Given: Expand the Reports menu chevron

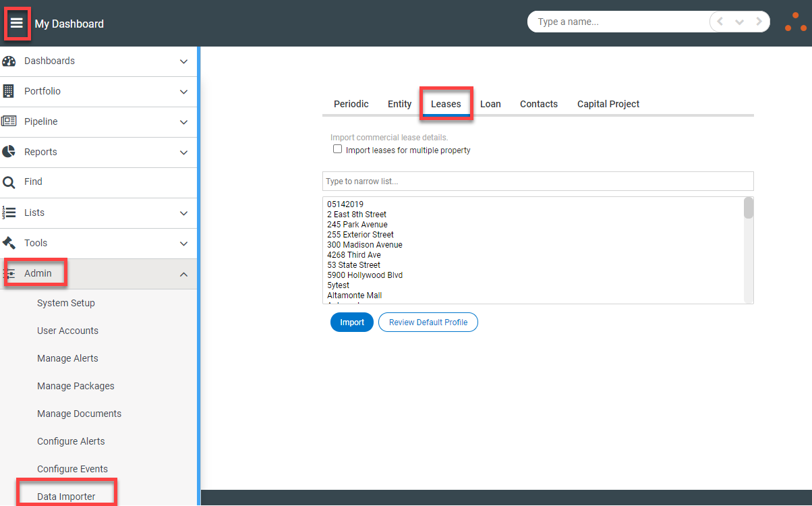Looking at the screenshot, I should 183,152.
